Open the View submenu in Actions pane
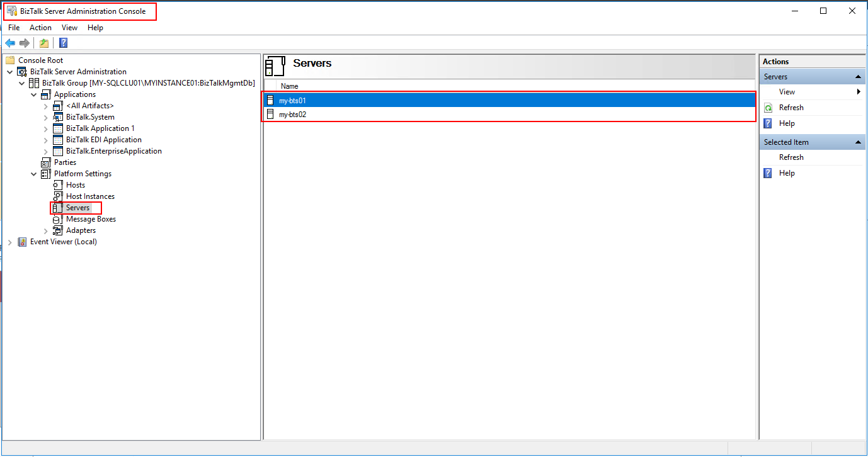The width and height of the screenshot is (868, 457). (812, 92)
